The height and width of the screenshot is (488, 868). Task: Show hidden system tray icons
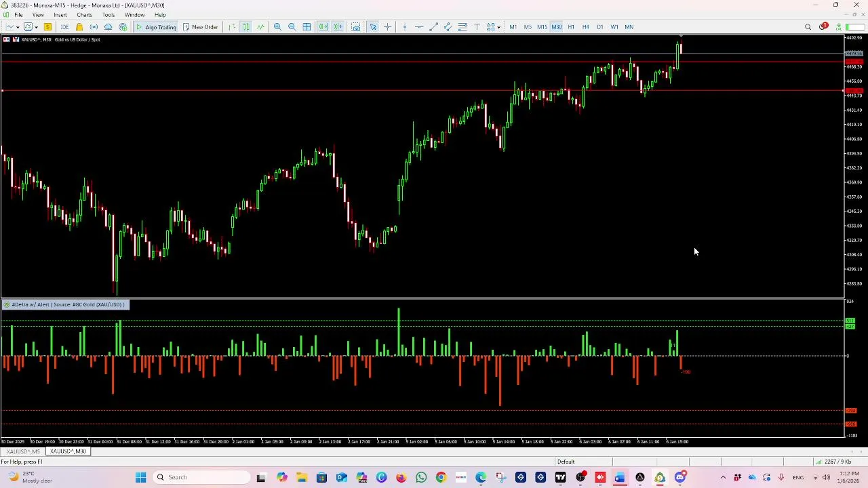click(x=723, y=477)
